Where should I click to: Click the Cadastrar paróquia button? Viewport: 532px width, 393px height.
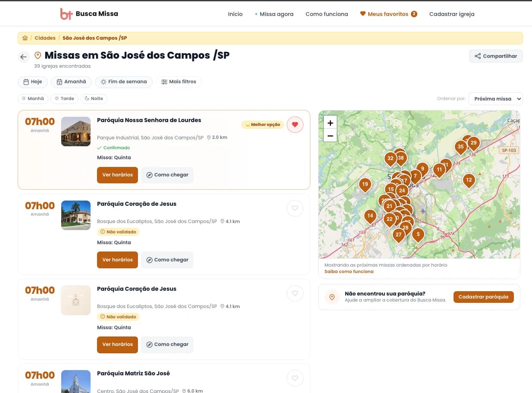[483, 297]
